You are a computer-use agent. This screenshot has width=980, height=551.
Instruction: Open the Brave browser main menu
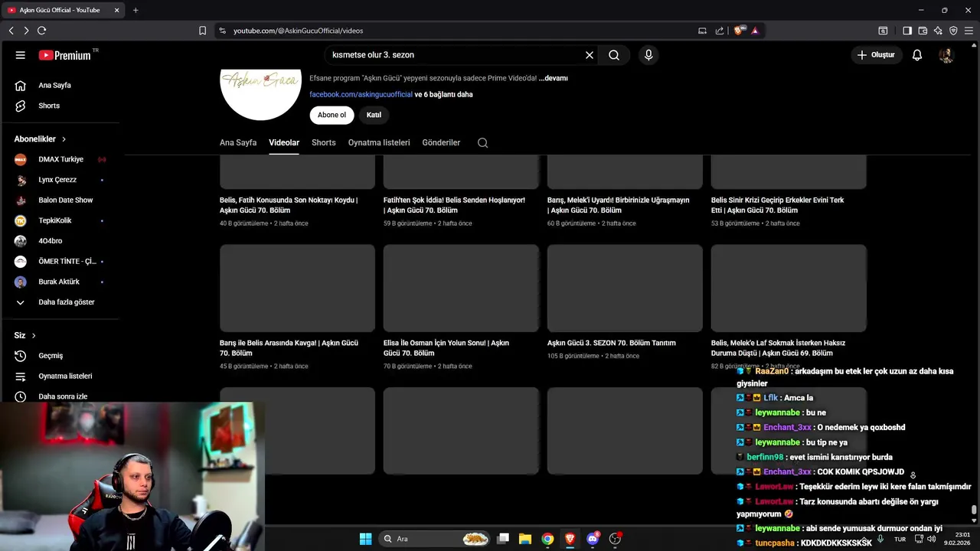click(969, 31)
